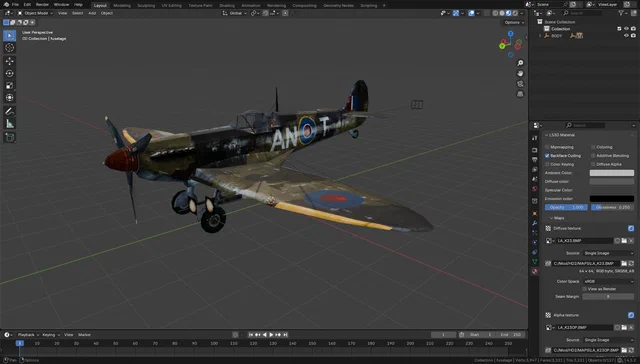
Task: Click the Blender logo menu icon
Action: pos(6,4)
